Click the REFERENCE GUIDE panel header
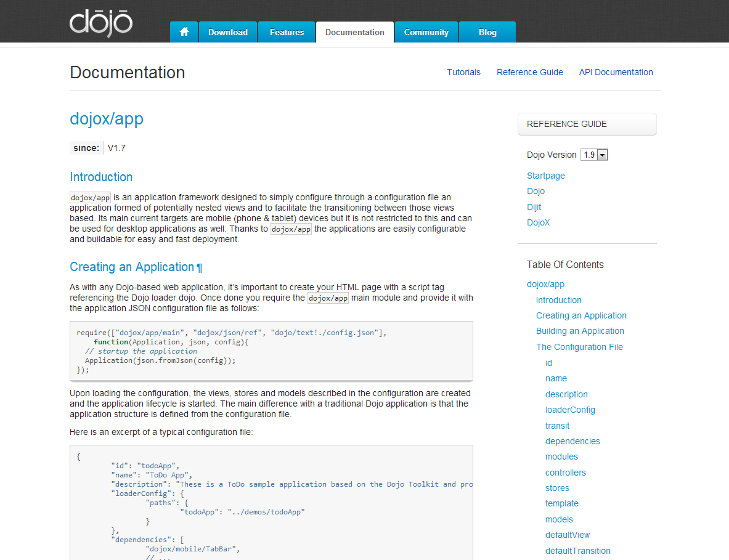Screen dimensions: 729x560 pos(587,124)
